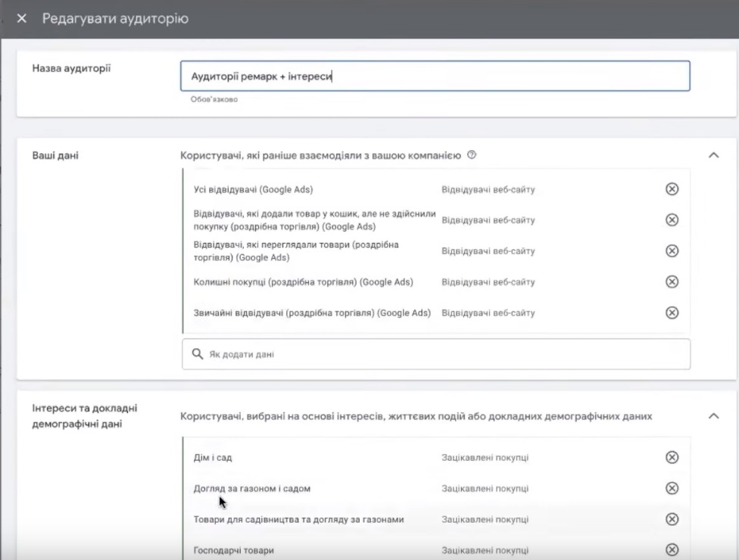Collapse the Ваші дані section

click(x=712, y=155)
